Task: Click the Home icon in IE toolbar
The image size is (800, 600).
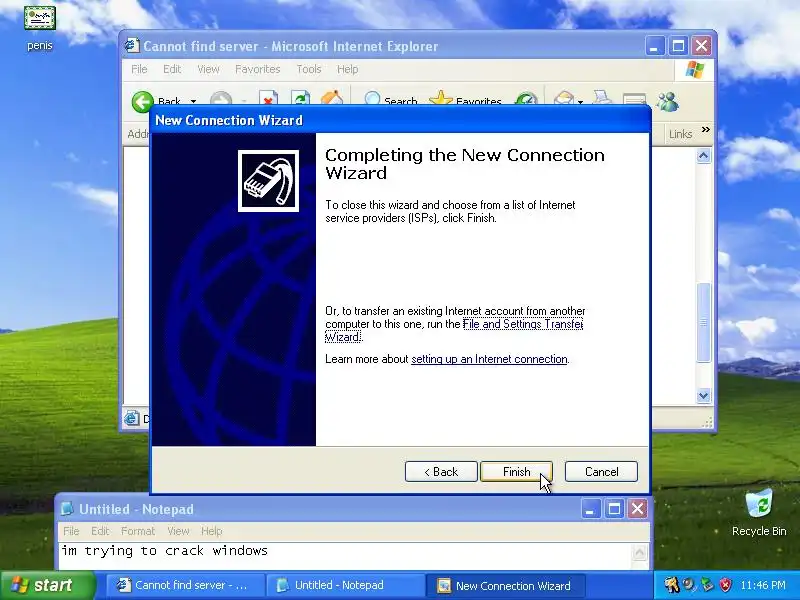Action: click(x=332, y=98)
